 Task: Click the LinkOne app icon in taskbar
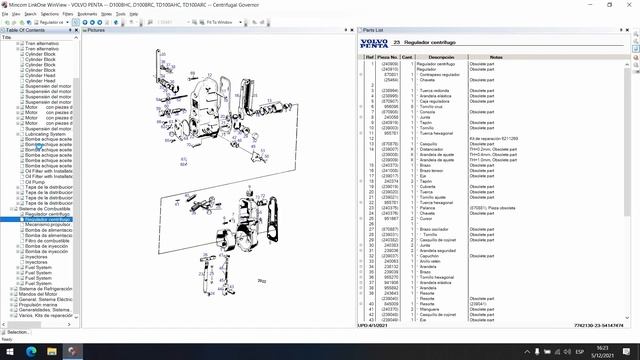click(x=72, y=351)
